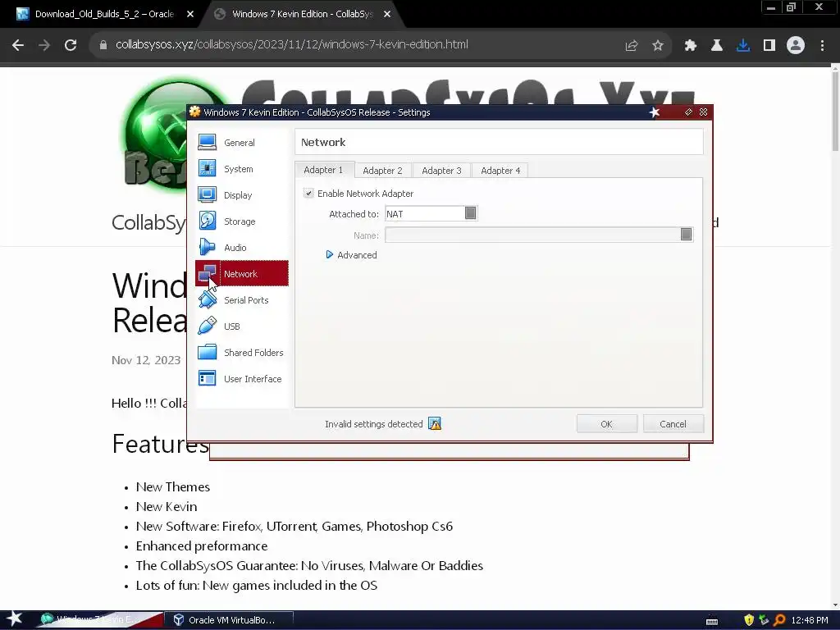Click the Settings dialog gear icon
The height and width of the screenshot is (630, 840).
click(195, 112)
